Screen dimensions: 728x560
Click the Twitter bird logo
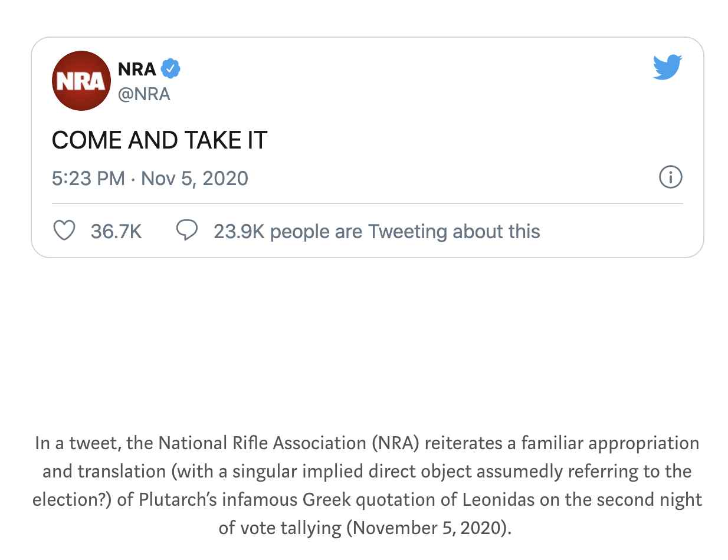point(667,67)
